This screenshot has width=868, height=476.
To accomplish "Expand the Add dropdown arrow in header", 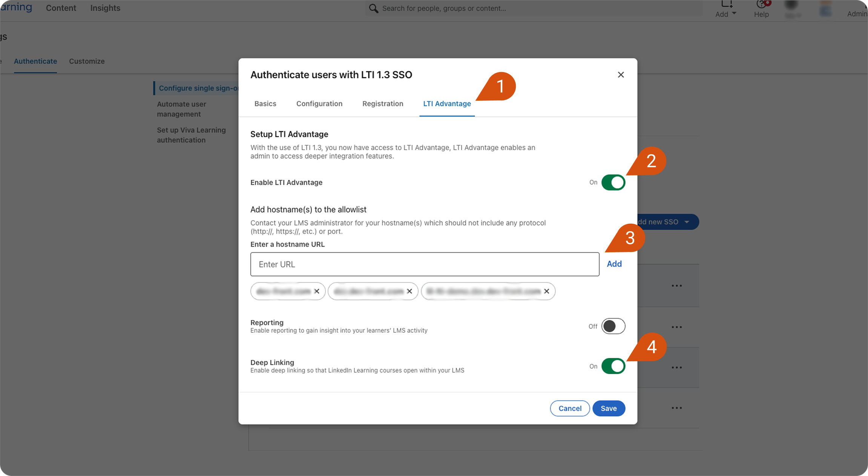I will [734, 13].
